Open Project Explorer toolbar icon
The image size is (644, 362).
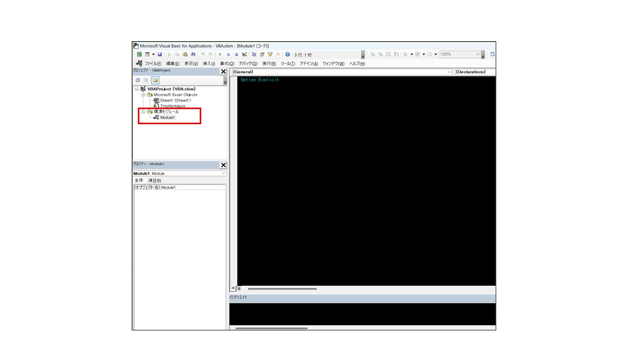coord(254,54)
